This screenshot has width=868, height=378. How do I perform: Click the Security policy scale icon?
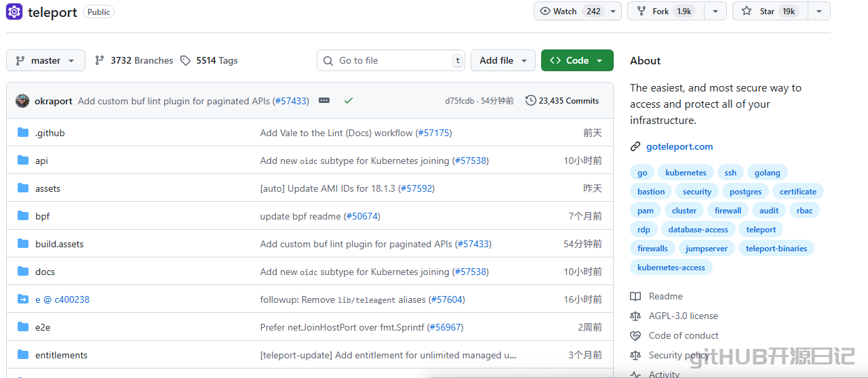tap(635, 355)
